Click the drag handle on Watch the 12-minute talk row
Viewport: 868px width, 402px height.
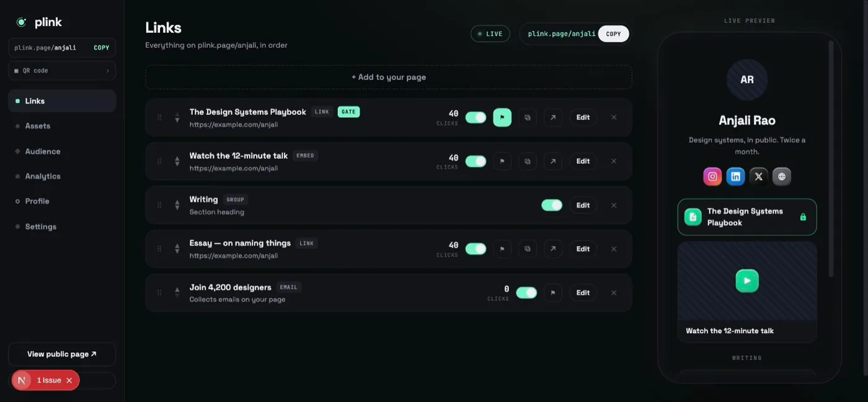[x=159, y=161]
